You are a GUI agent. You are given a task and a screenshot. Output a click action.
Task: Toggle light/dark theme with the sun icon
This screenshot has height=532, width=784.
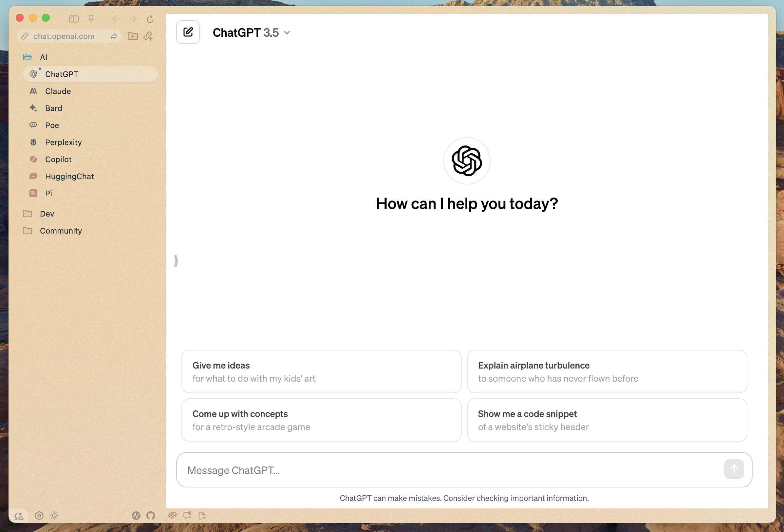click(54, 515)
